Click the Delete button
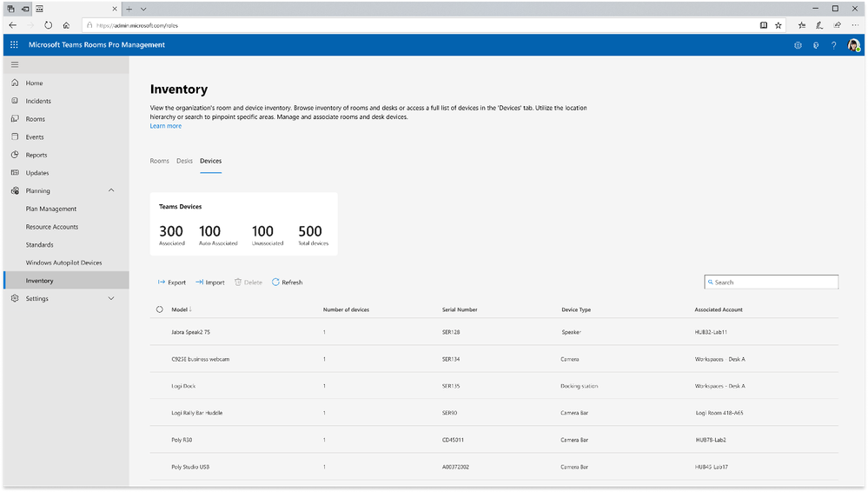This screenshot has width=868, height=492. (248, 282)
